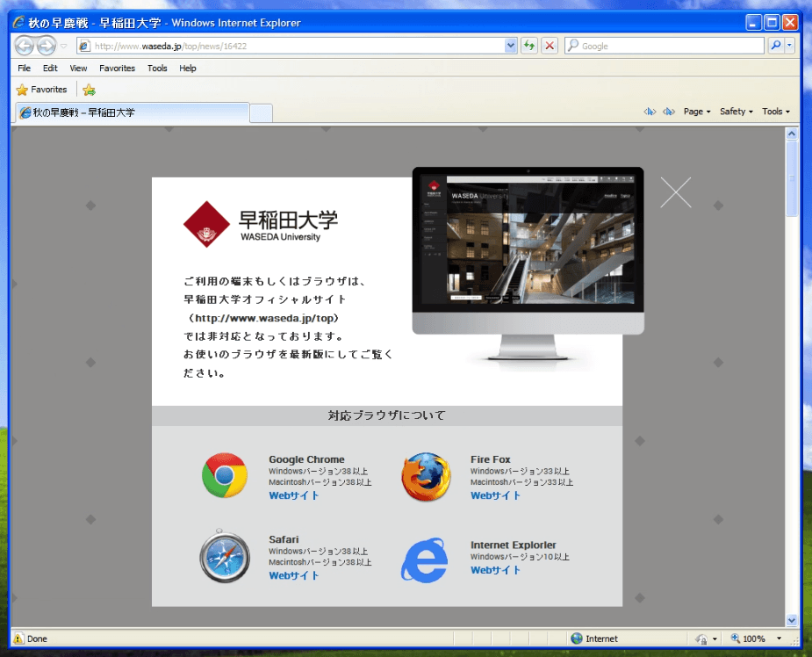
Task: Open the Edit menu
Action: (50, 69)
